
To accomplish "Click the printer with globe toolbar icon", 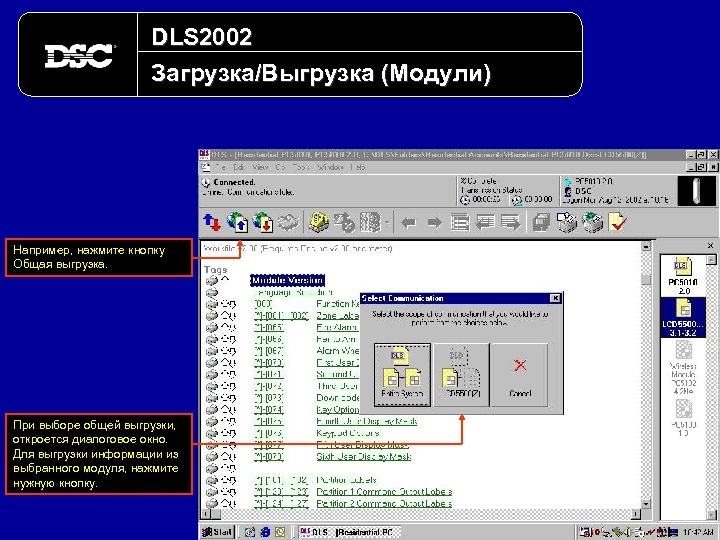I will coord(592,222).
